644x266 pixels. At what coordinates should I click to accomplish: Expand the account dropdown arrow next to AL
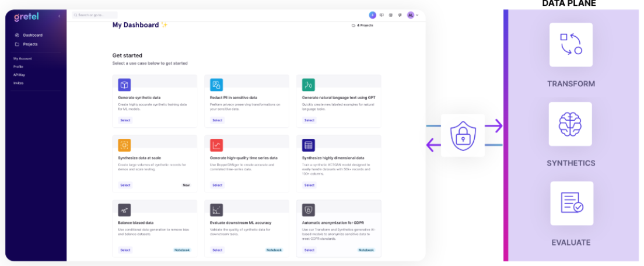(417, 15)
